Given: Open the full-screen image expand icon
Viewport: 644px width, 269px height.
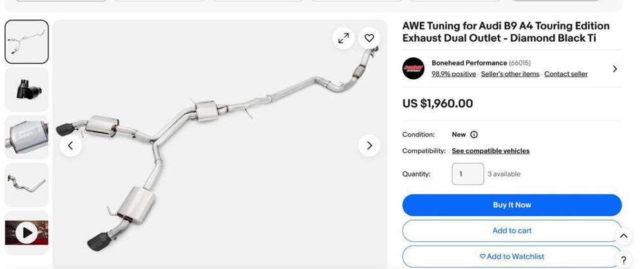Looking at the screenshot, I should [343, 38].
